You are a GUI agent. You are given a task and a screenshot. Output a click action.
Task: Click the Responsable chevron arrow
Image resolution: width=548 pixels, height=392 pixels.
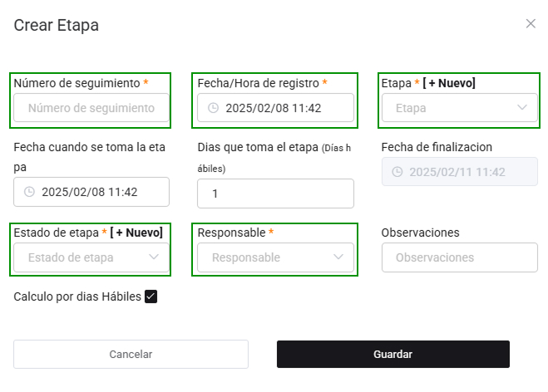pyautogui.click(x=338, y=257)
